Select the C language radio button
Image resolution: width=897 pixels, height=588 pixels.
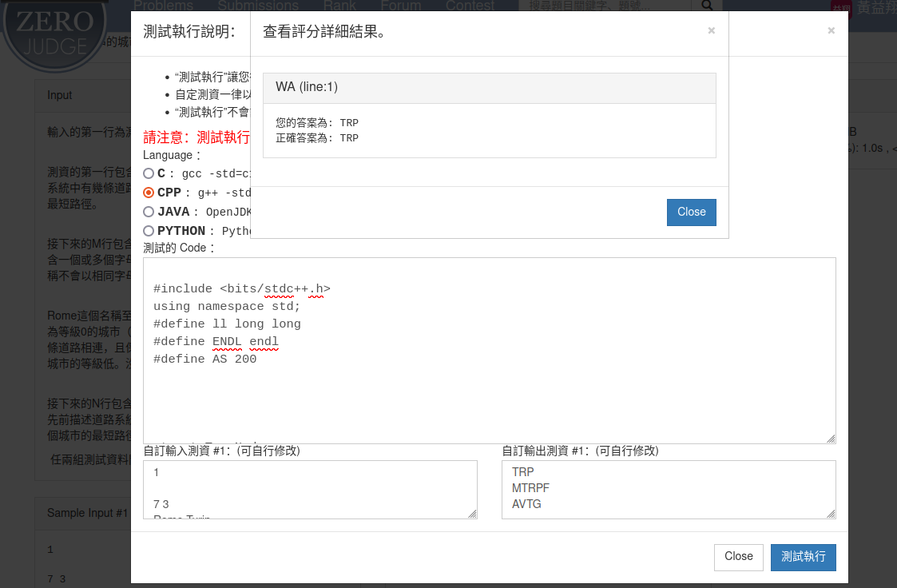149,173
